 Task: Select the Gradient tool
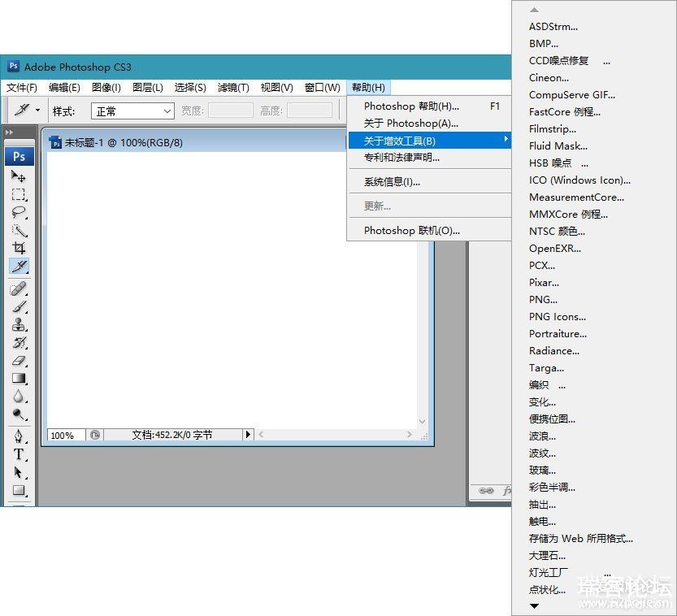19,379
